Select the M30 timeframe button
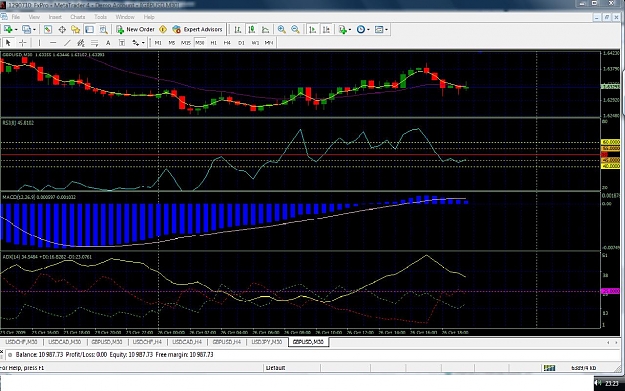Image resolution: width=625 pixels, height=391 pixels. [200, 43]
